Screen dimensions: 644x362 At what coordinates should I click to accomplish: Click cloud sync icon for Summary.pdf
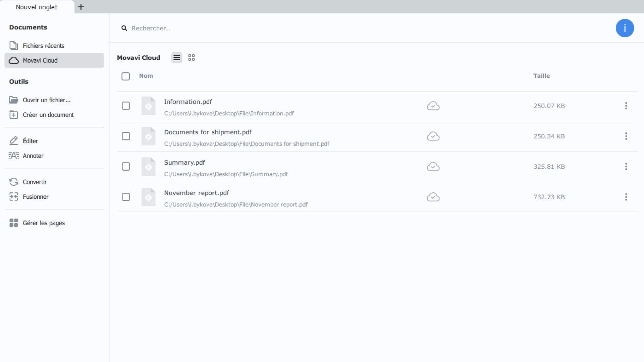433,167
